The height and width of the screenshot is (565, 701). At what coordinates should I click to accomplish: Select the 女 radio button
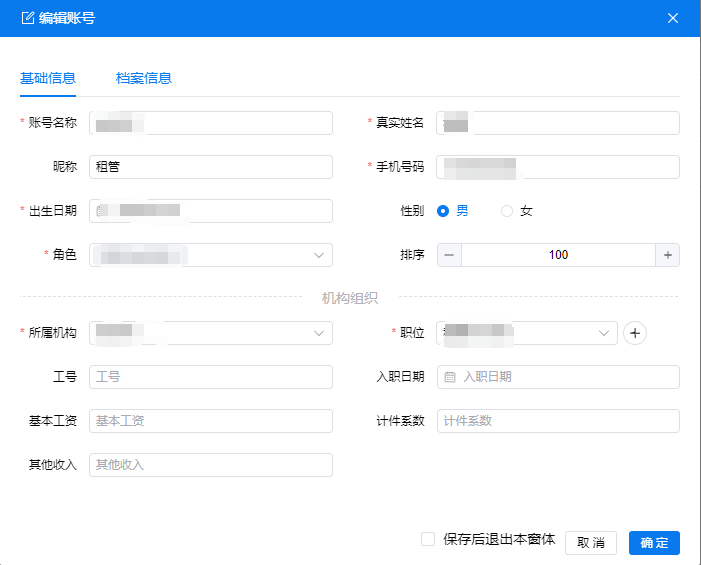click(x=507, y=211)
